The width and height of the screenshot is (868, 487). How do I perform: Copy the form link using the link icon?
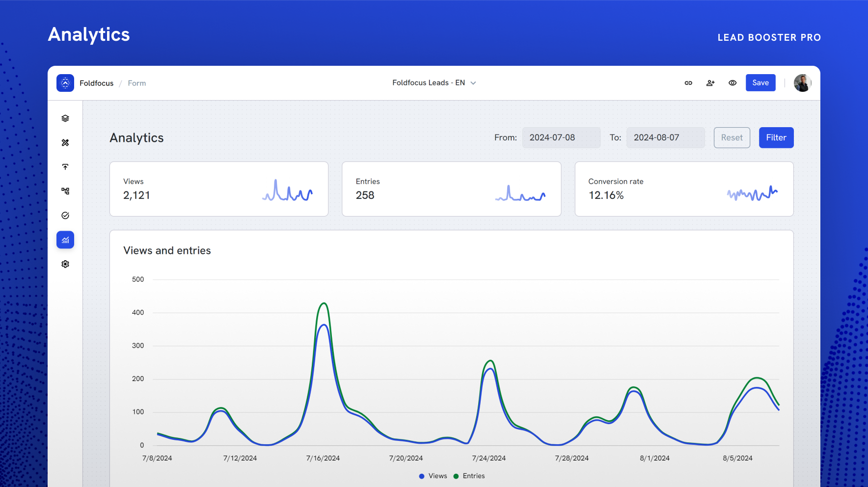point(688,82)
